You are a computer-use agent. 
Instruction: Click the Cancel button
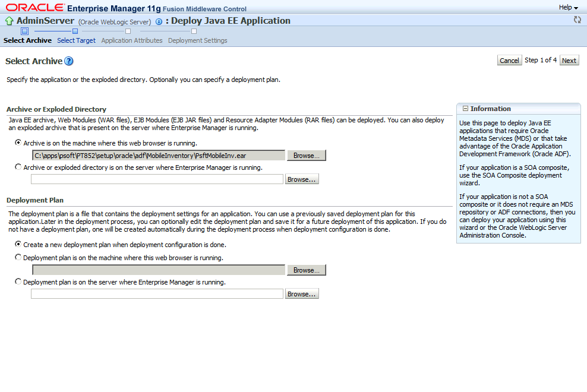coord(509,60)
